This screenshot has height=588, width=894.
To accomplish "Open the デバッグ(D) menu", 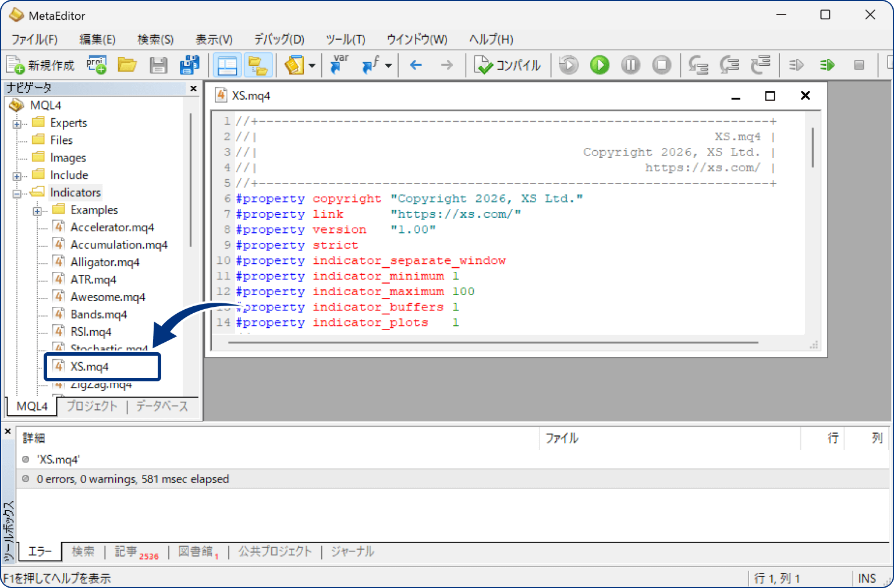I will 279,40.
